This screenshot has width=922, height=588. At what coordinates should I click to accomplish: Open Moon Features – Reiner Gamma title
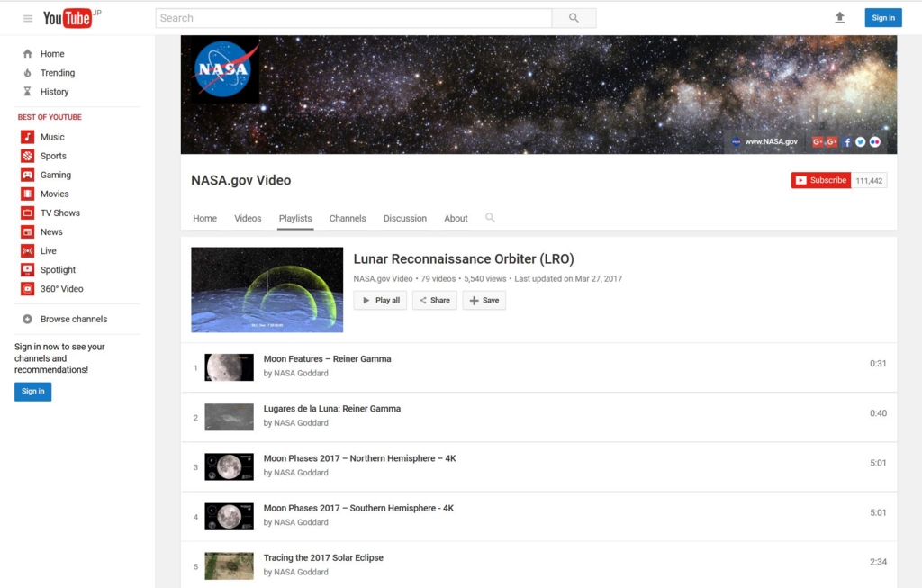[327, 359]
